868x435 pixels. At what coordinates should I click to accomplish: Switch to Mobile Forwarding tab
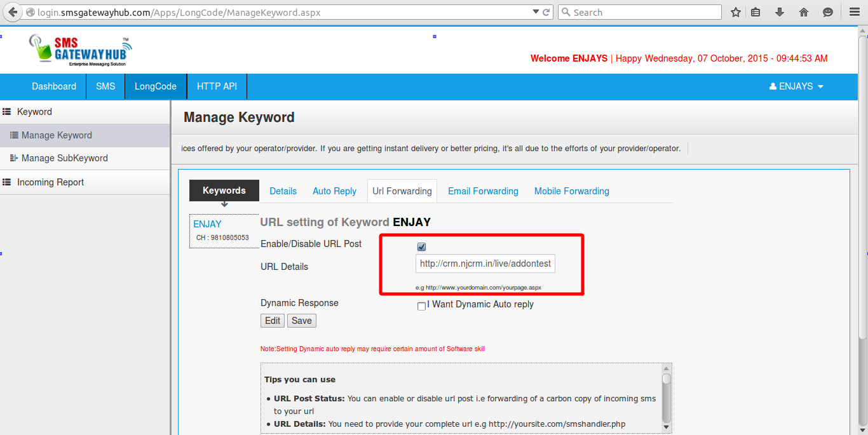pos(572,191)
